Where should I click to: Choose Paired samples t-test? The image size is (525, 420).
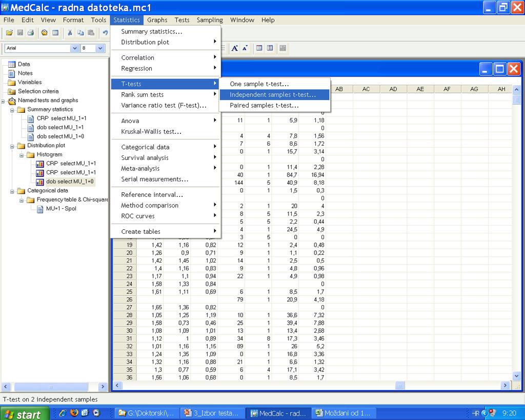pyautogui.click(x=274, y=106)
